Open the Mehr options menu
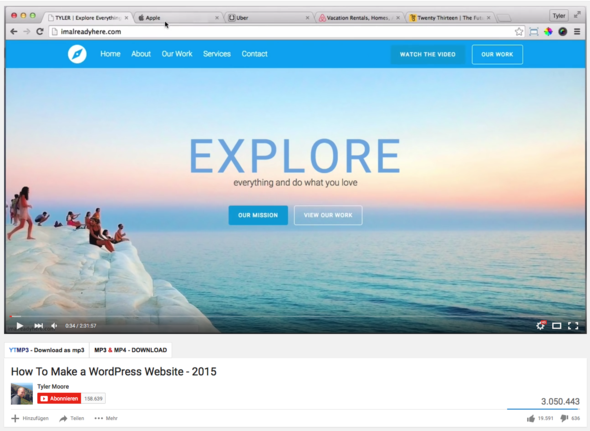The width and height of the screenshot is (590, 431). tap(106, 418)
